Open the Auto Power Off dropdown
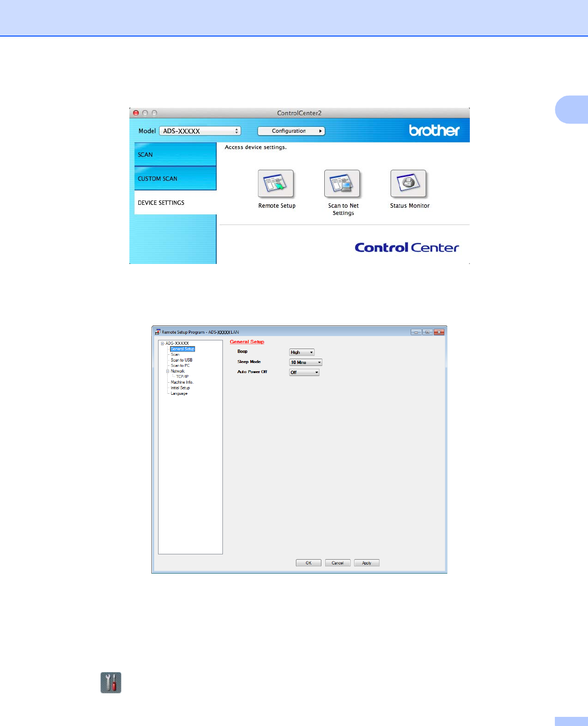The image size is (588, 726). 304,373
